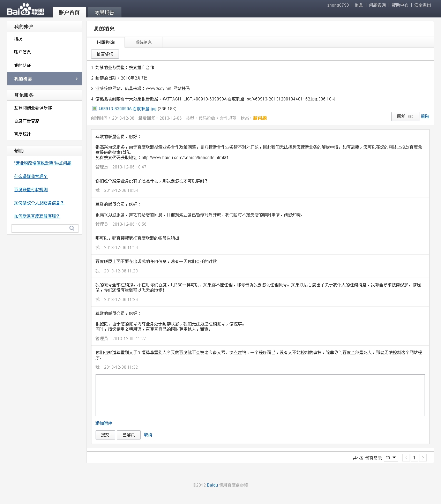441x504 pixels.
Task: Open help link 如何修改个人及财务信息？
Action: (x=39, y=203)
